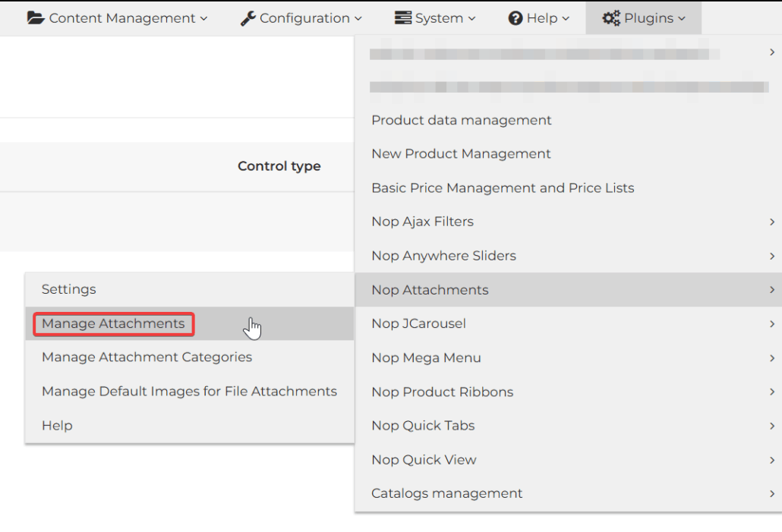Viewport: 782px width, 532px height.
Task: Expand arrow beside Nop Product Ribbons
Action: click(x=772, y=392)
